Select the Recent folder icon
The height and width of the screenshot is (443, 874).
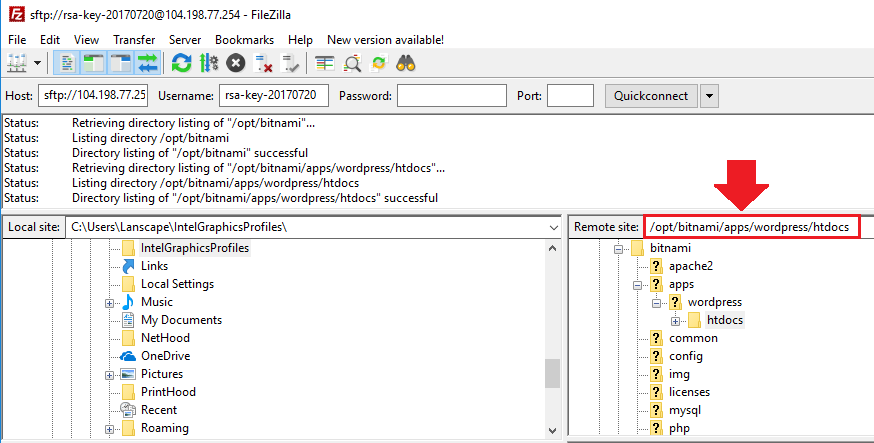coord(128,410)
